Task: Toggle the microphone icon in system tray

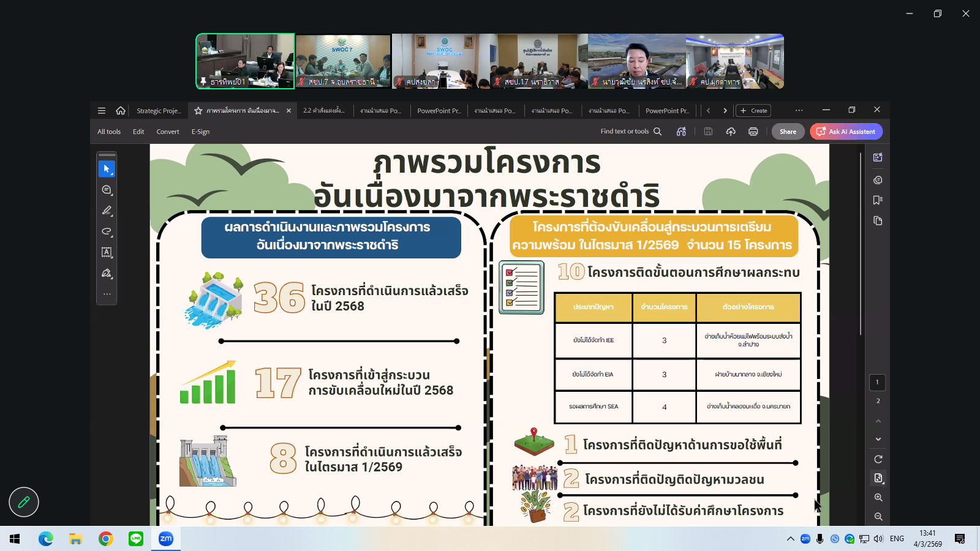Action: (x=820, y=539)
